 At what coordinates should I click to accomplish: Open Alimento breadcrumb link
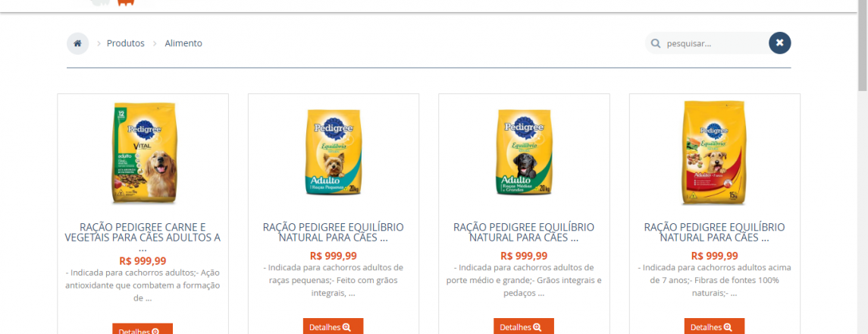183,43
